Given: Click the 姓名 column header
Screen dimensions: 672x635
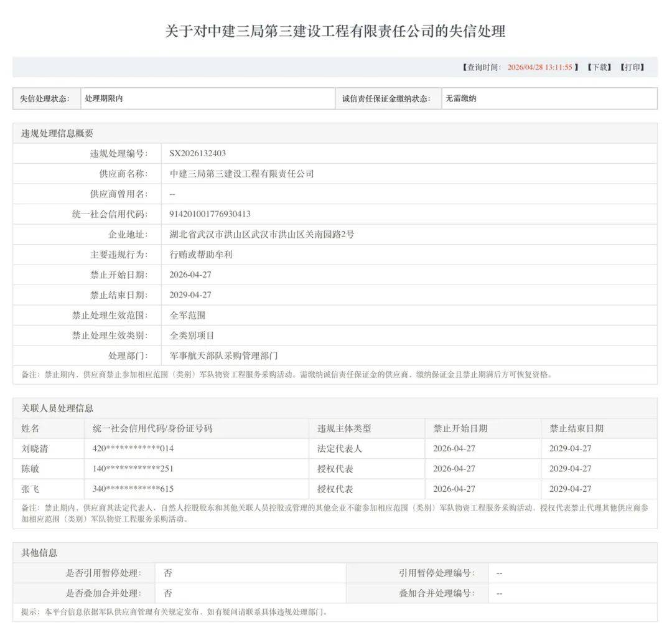Looking at the screenshot, I should click(x=30, y=428).
